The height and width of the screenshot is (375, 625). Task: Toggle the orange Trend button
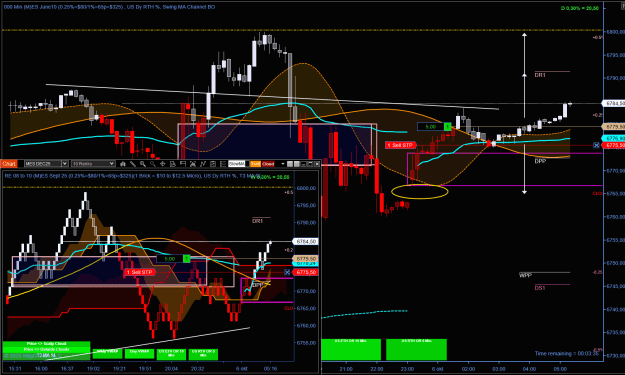point(256,164)
